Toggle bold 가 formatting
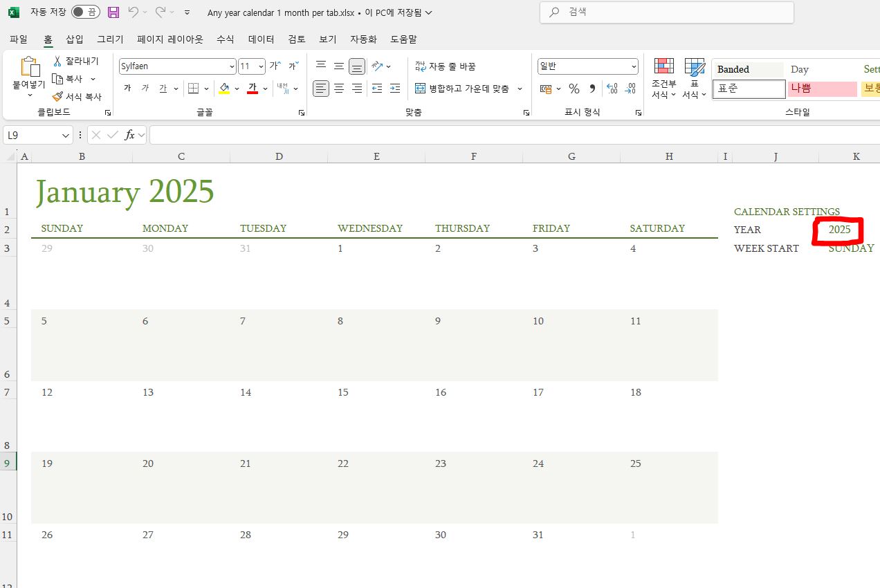The image size is (880, 588). 127,89
